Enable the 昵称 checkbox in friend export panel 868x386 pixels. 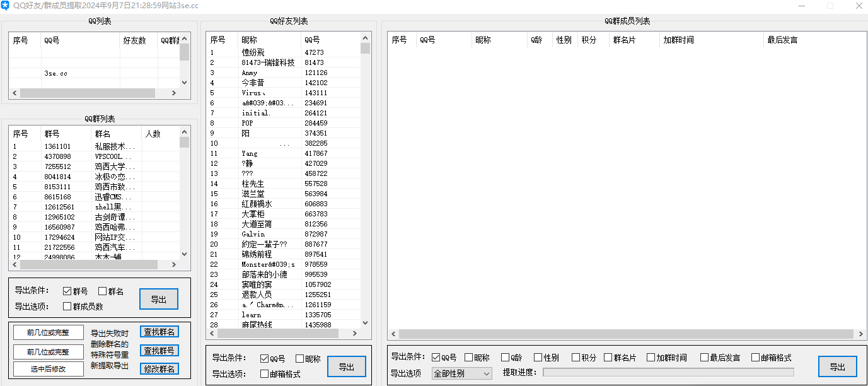(x=298, y=358)
